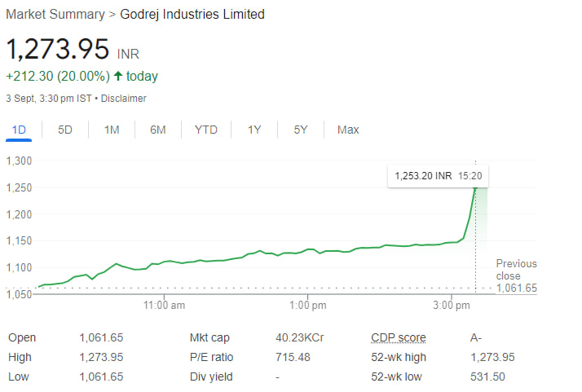Click the Previous close 1,061.65 label
Viewport: 582px width, 392px height.
(516, 275)
